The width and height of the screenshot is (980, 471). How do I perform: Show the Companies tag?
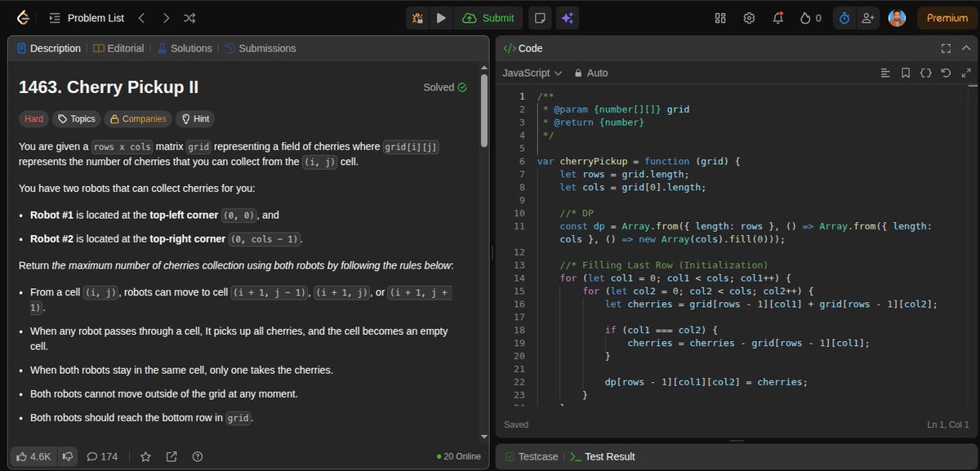click(x=138, y=119)
